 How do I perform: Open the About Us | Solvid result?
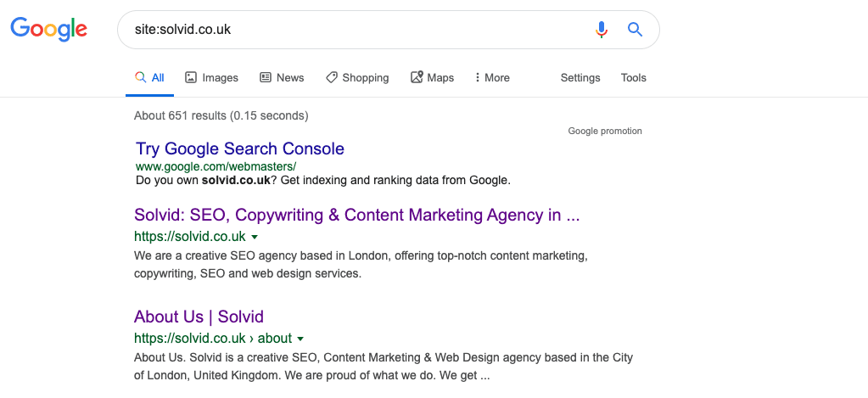pyautogui.click(x=199, y=317)
